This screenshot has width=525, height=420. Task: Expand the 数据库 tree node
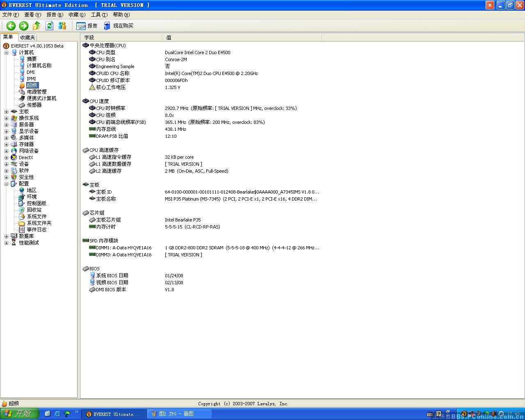[6, 236]
